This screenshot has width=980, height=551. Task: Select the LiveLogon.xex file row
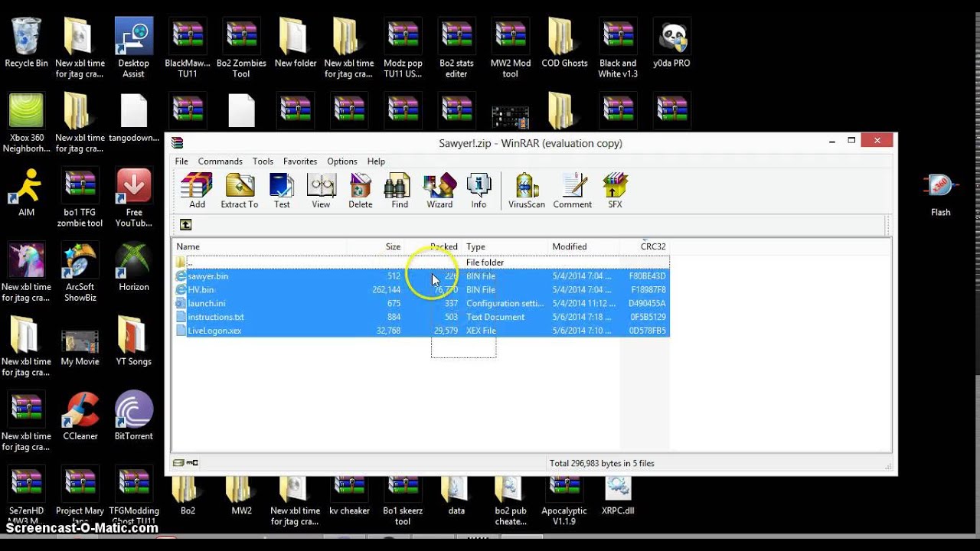pyautogui.click(x=421, y=331)
